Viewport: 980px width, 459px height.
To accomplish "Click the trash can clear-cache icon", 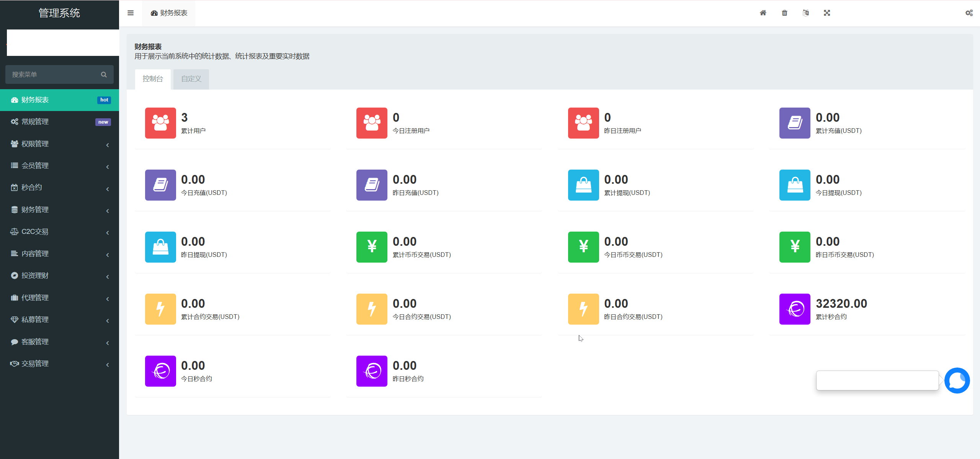I will pyautogui.click(x=784, y=13).
